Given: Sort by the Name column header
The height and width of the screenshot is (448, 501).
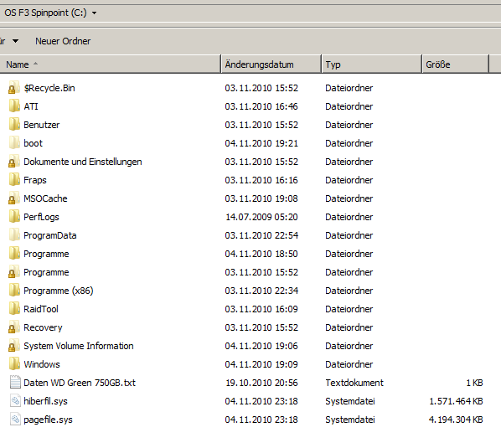Looking at the screenshot, I should point(111,64).
